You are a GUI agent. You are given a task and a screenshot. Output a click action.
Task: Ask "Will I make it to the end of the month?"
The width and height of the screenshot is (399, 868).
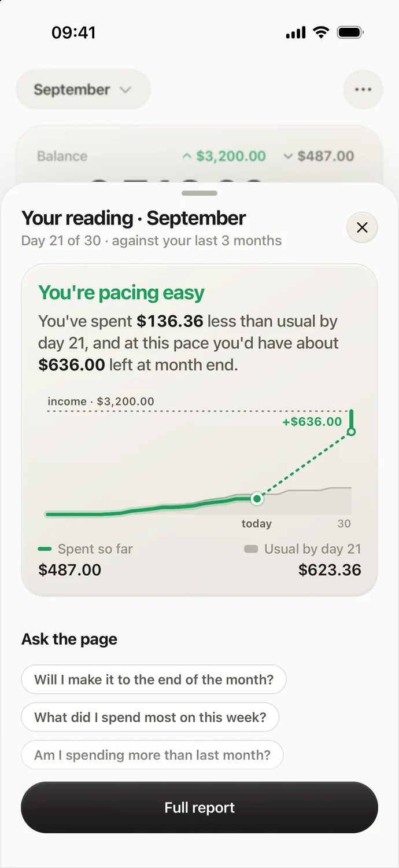point(154,679)
